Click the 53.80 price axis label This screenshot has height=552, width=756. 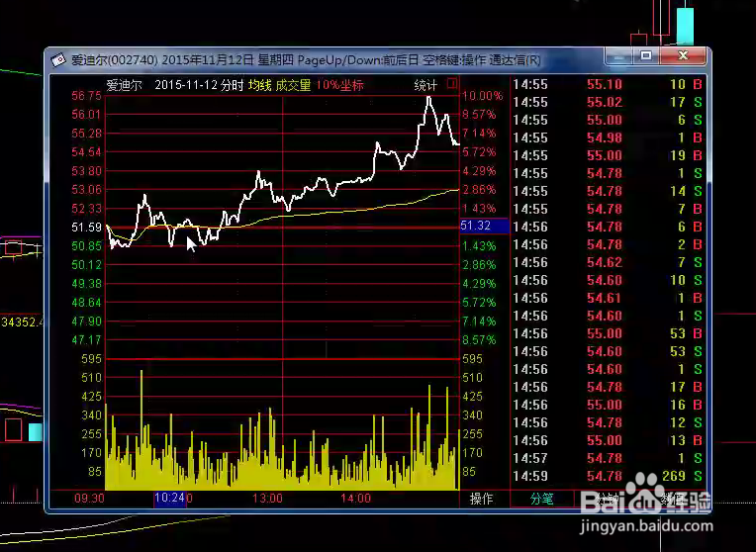pos(87,171)
